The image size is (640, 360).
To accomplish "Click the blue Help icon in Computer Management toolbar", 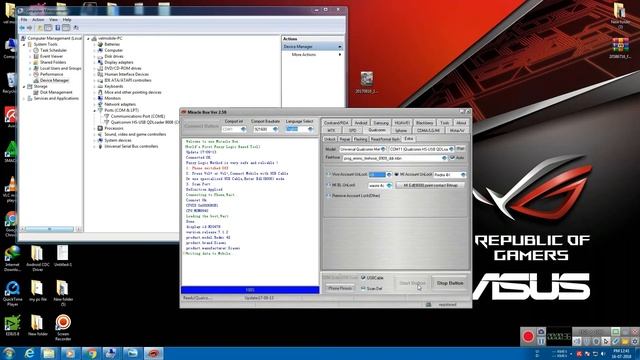I will coord(58,28).
